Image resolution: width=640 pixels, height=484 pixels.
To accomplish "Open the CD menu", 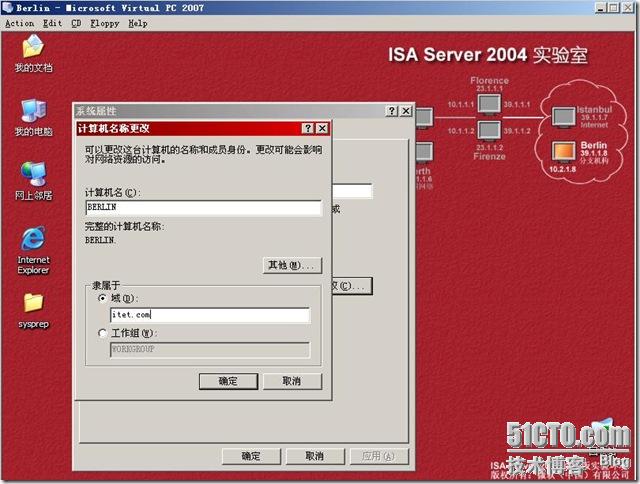I will tap(76, 24).
